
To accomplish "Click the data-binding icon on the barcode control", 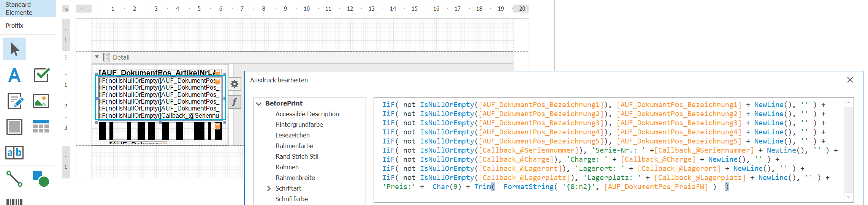I will click(x=218, y=126).
